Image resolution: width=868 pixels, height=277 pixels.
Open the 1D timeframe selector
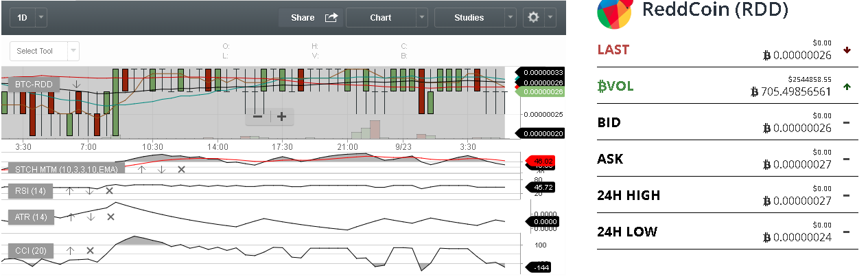(28, 18)
